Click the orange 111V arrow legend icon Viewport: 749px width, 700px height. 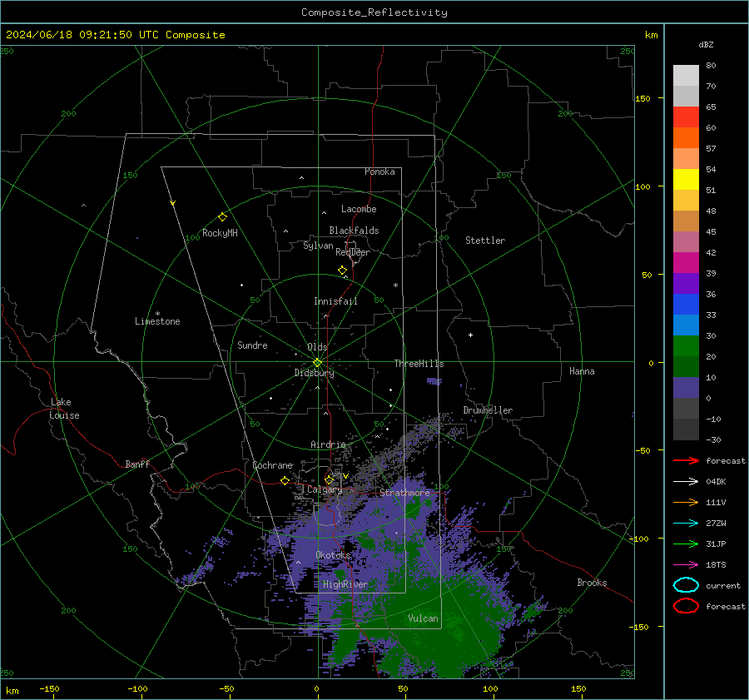(686, 502)
